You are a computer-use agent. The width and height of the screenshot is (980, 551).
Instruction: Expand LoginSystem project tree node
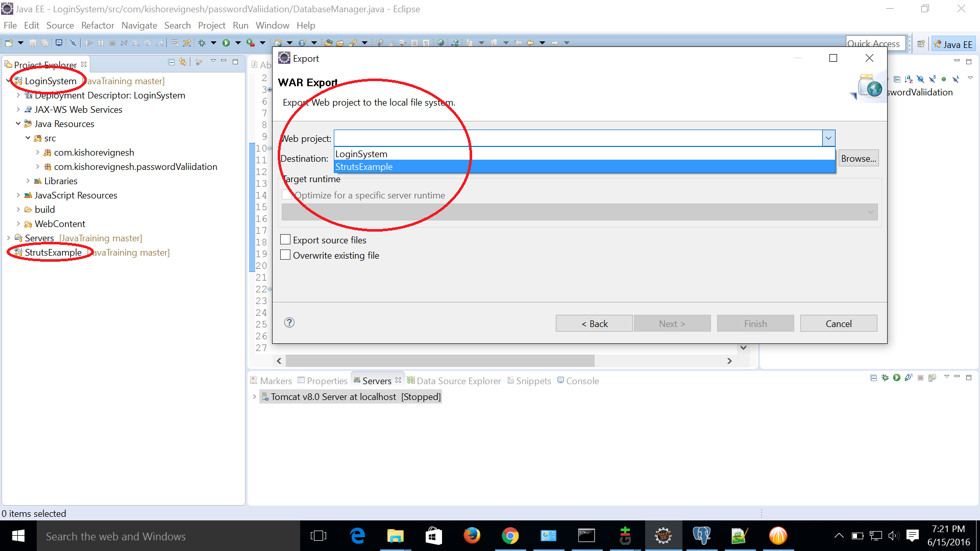click(7, 80)
